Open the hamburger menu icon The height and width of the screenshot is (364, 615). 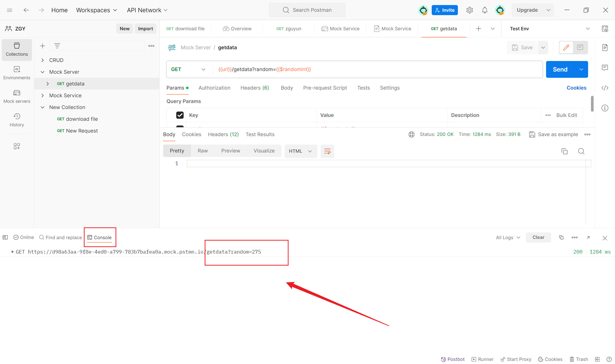coord(10,10)
